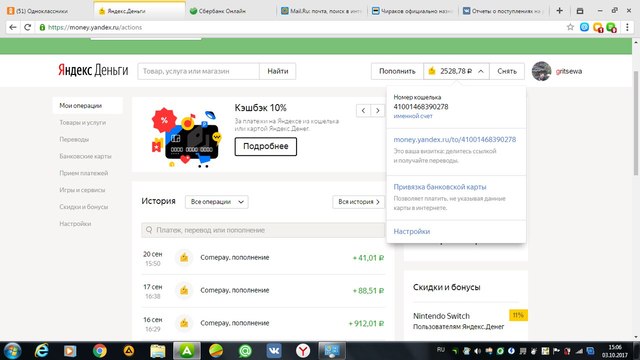Viewport: 640px width, 360px height.
Task: Click the secure padlock icon in the address bar
Action: coord(42,27)
